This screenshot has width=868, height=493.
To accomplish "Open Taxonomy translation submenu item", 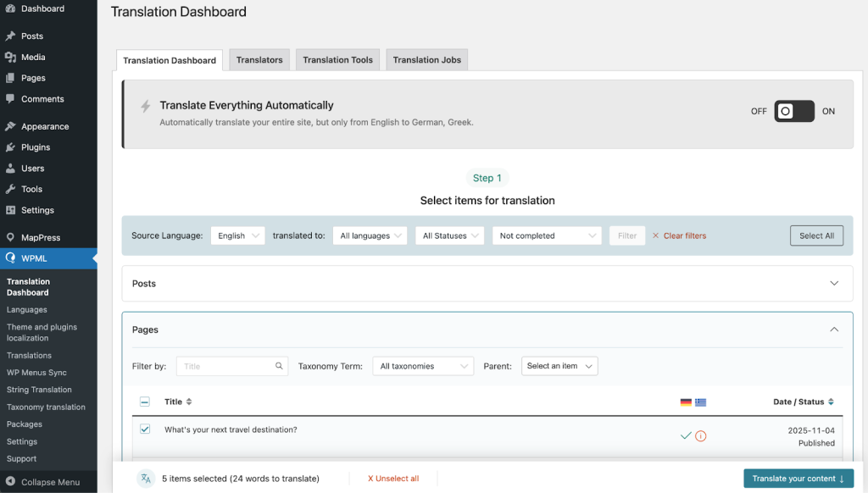I will (46, 407).
